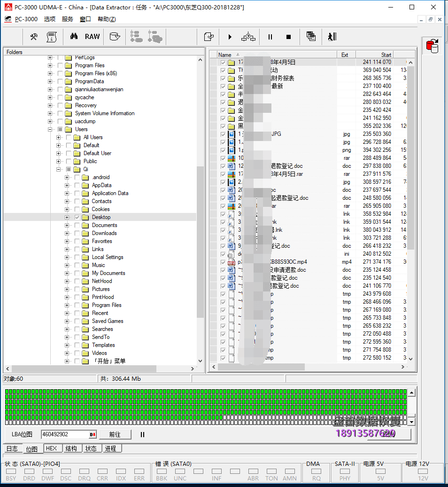448x487 pixels.
Task: Click the 前往 button
Action: tap(115, 434)
